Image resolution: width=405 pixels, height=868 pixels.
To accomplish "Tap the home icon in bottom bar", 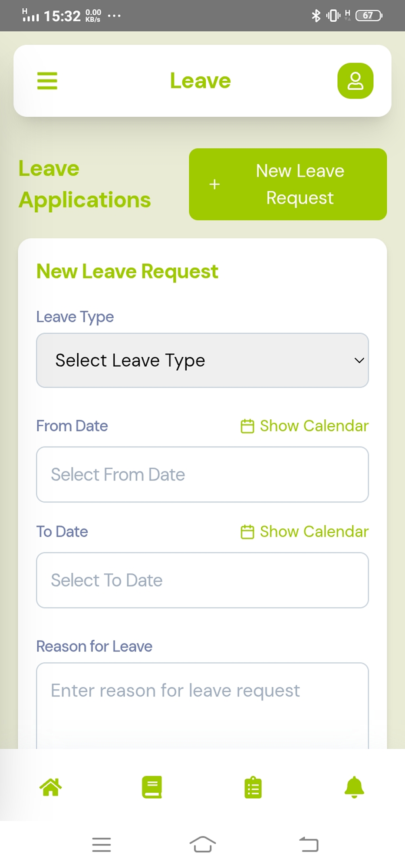I will [x=51, y=787].
